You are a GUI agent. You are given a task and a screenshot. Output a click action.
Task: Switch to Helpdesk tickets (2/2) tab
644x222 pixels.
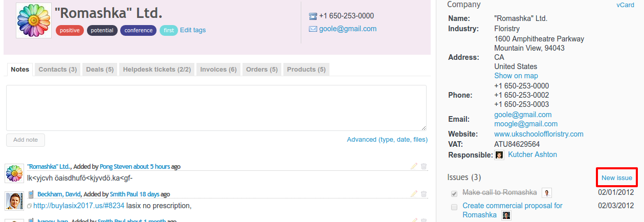[157, 70]
